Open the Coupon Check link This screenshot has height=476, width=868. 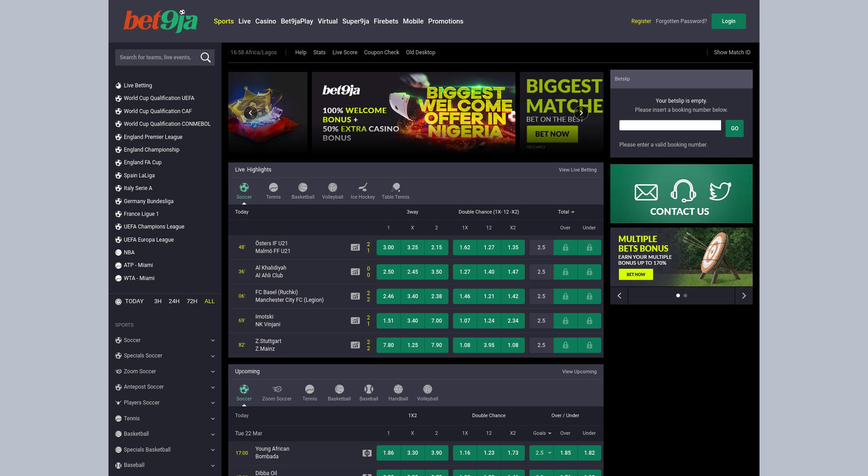[382, 52]
